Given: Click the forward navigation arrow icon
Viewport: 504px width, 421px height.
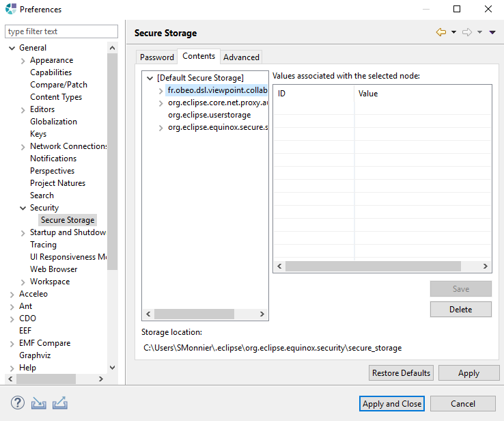Looking at the screenshot, I should [468, 33].
